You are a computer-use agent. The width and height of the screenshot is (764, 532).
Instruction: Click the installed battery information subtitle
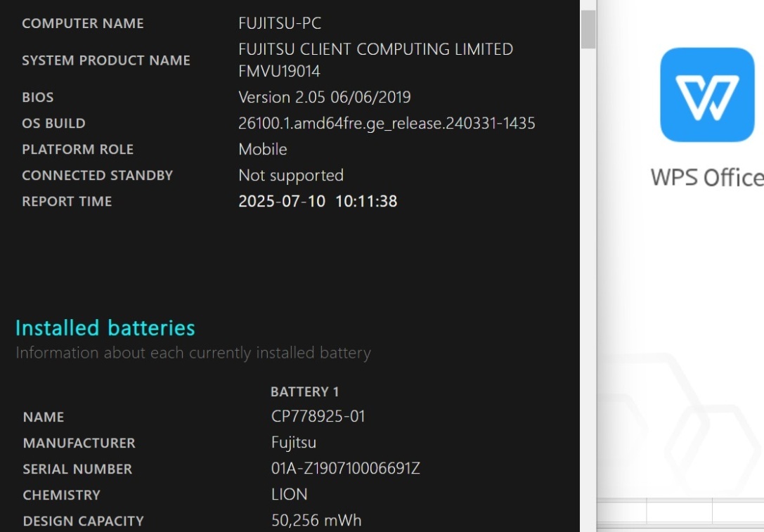pyautogui.click(x=193, y=353)
